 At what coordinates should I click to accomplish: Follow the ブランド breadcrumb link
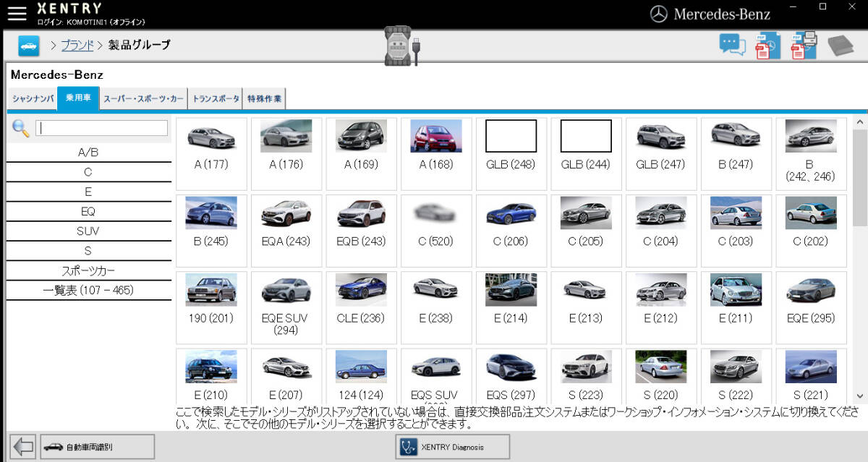[77, 46]
